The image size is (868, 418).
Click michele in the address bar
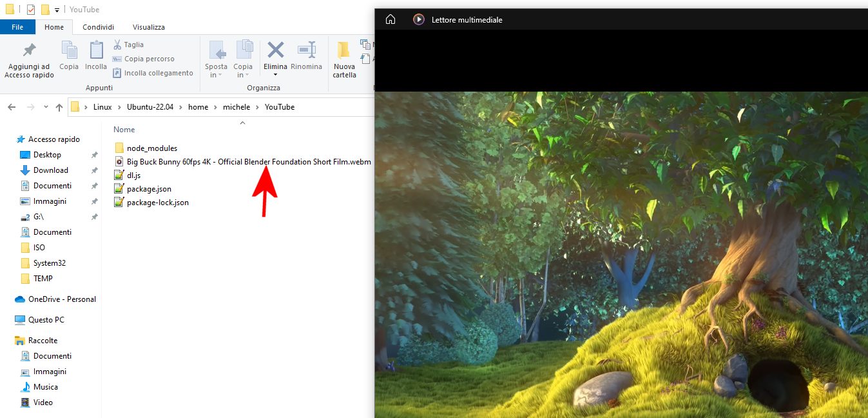[x=236, y=107]
